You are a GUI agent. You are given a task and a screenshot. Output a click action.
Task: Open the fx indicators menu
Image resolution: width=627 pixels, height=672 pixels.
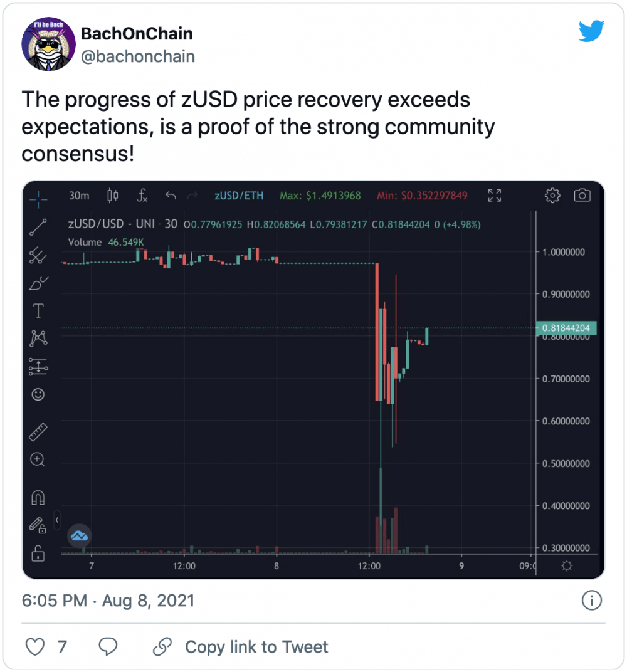pyautogui.click(x=142, y=196)
